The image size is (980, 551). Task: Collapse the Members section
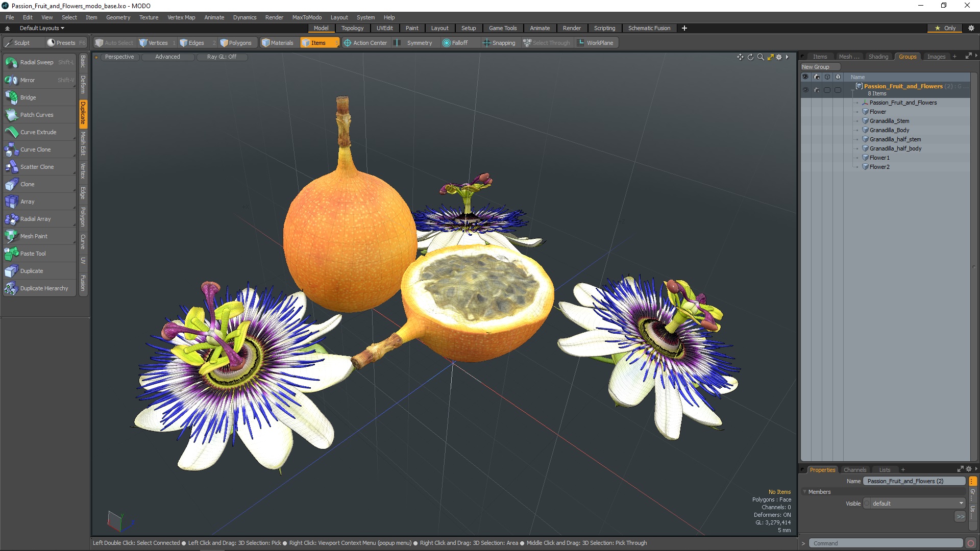[805, 492]
